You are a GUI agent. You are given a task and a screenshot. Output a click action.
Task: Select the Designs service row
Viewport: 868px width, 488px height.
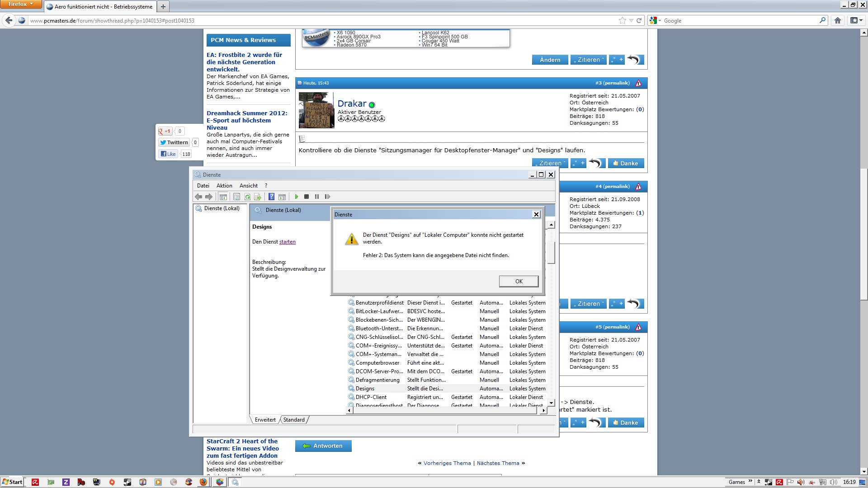(447, 389)
